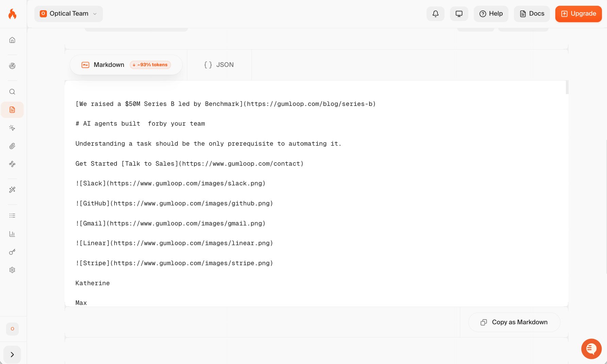Switch to the Markdown tab
Screen dimensions: 607x364
point(126,65)
